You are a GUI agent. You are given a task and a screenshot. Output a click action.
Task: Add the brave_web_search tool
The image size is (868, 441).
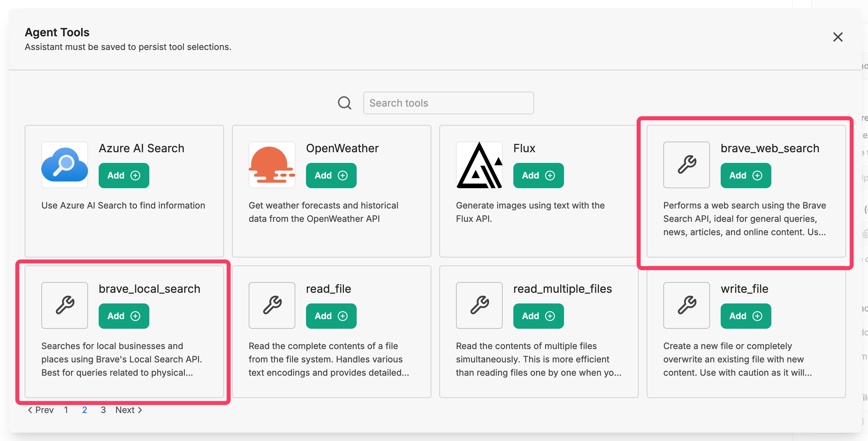click(745, 176)
